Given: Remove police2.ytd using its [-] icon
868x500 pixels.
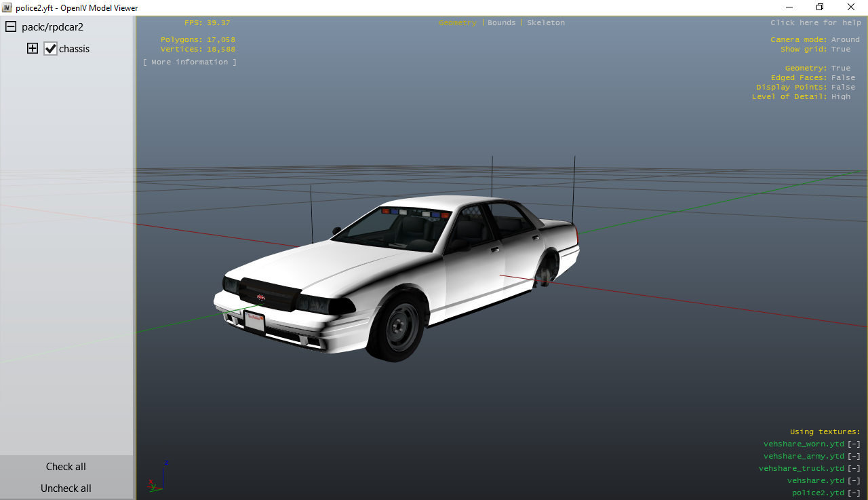Looking at the screenshot, I should tap(854, 493).
